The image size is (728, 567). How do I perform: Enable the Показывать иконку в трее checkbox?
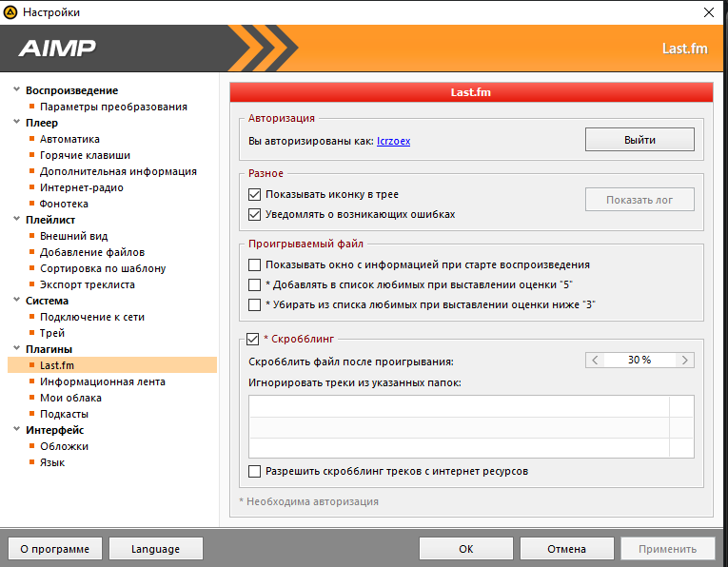(254, 194)
